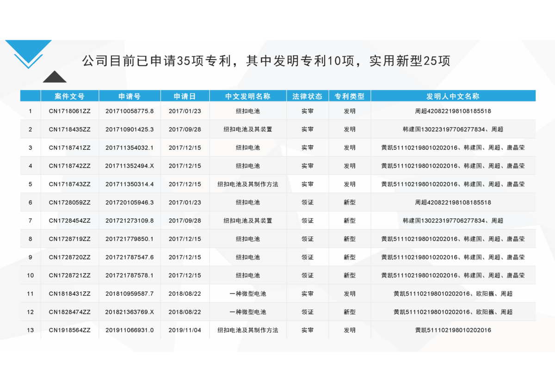Click the 申请日 column header
The width and height of the screenshot is (555, 392).
(x=185, y=96)
